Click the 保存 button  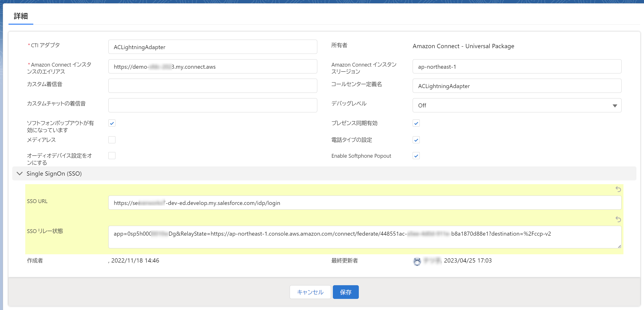tap(346, 292)
